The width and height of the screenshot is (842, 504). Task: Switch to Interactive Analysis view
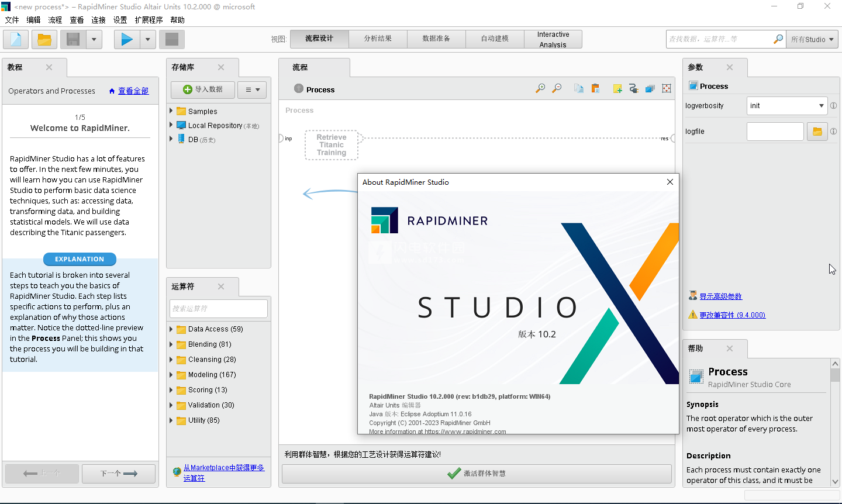[553, 39]
